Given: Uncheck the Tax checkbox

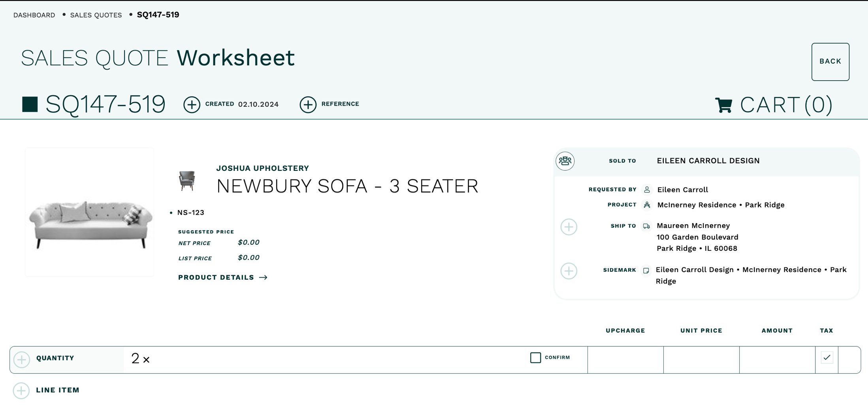Looking at the screenshot, I should click(827, 357).
